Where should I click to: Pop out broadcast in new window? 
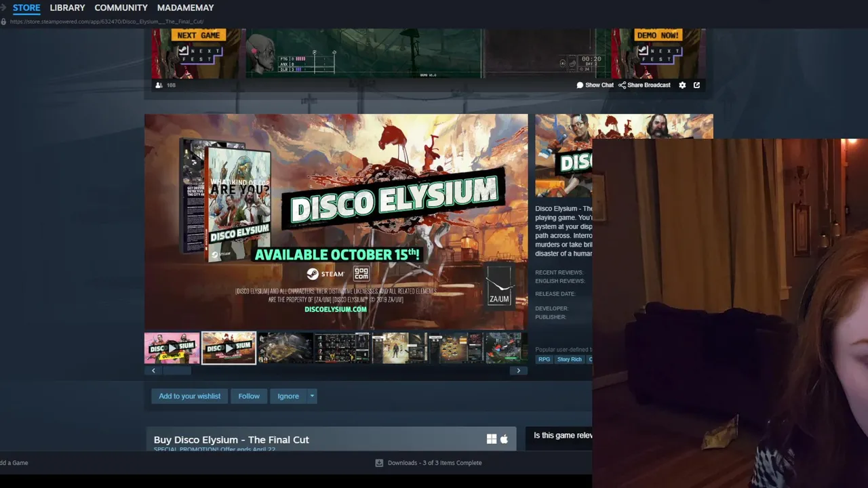(x=696, y=85)
